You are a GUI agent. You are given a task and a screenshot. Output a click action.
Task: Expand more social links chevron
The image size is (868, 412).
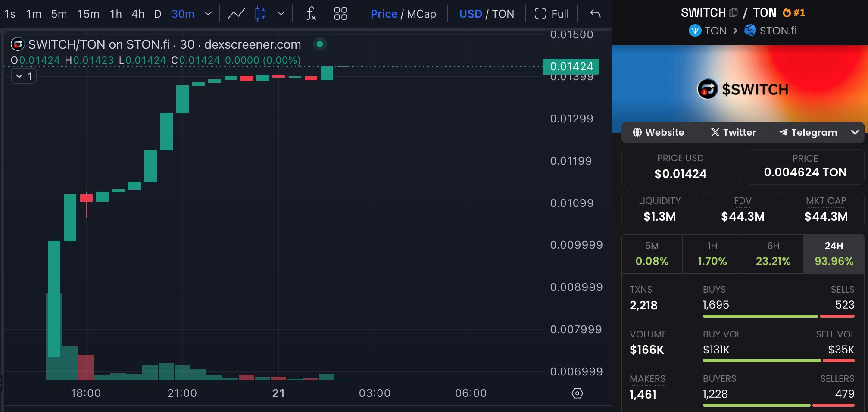click(x=855, y=132)
